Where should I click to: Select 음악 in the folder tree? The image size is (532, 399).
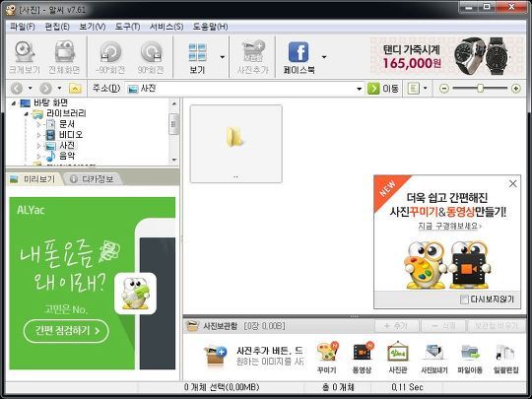(67, 156)
